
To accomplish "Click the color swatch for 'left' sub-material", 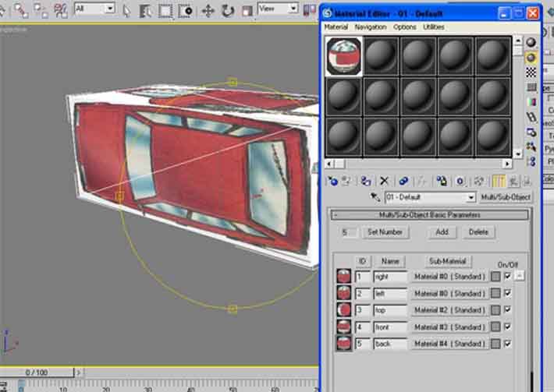I will (495, 294).
